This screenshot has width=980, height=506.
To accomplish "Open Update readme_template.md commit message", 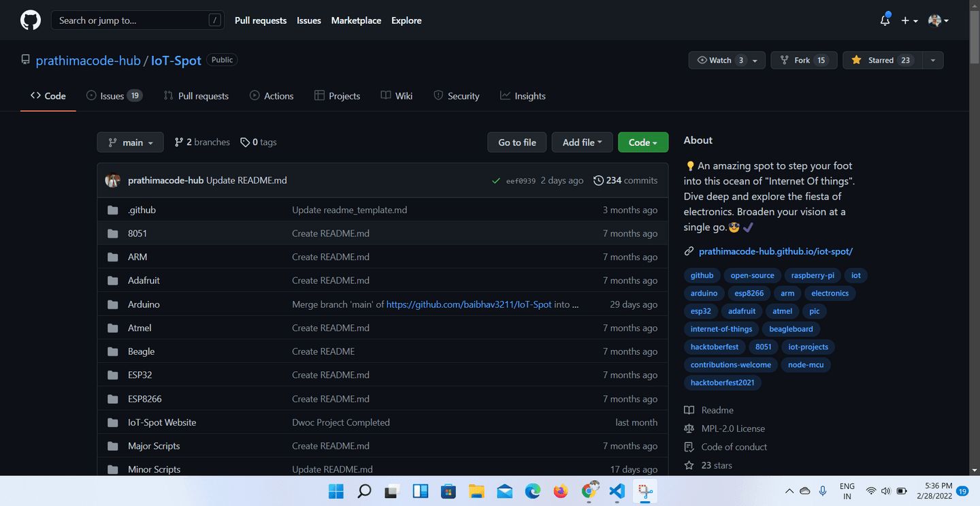I will click(x=350, y=210).
